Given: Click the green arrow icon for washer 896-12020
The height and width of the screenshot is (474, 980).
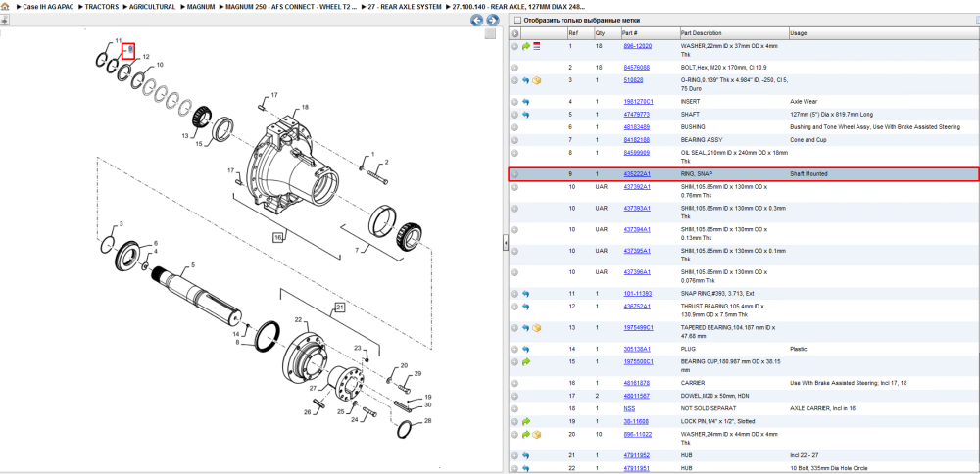Looking at the screenshot, I should pos(526,46).
